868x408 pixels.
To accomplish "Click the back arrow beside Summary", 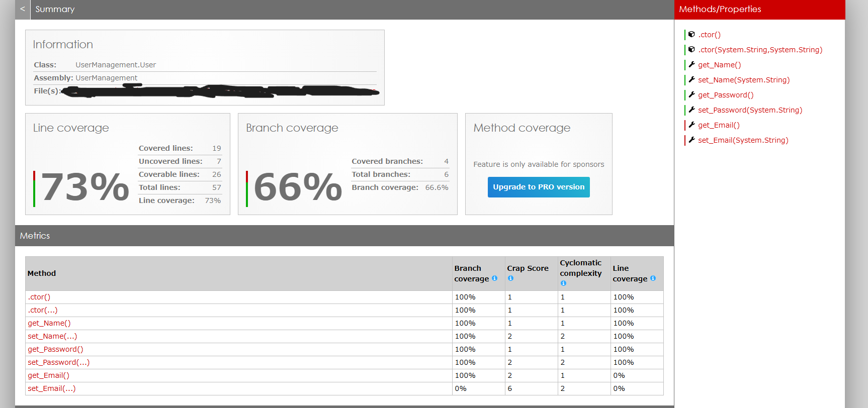I will click(x=23, y=9).
